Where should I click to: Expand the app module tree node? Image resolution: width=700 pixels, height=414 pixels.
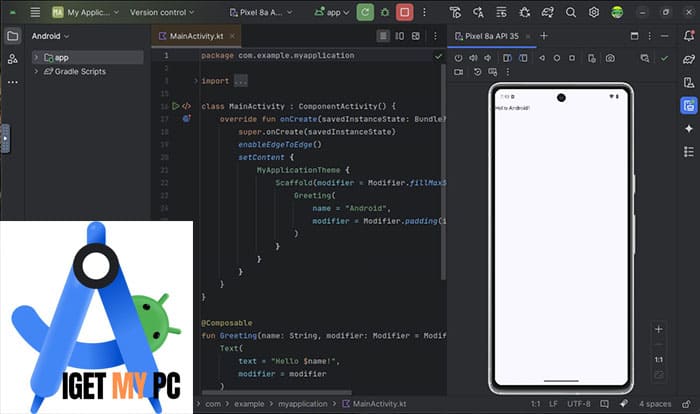(x=36, y=58)
